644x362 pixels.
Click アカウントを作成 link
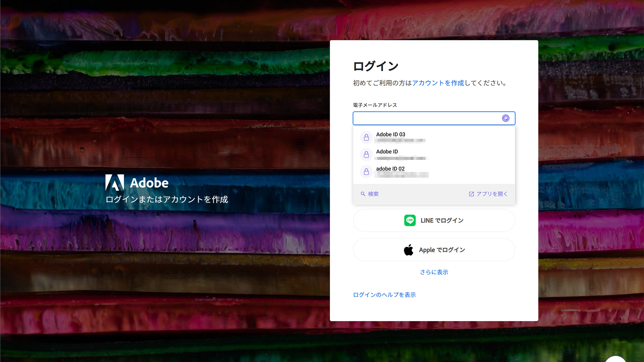438,83
